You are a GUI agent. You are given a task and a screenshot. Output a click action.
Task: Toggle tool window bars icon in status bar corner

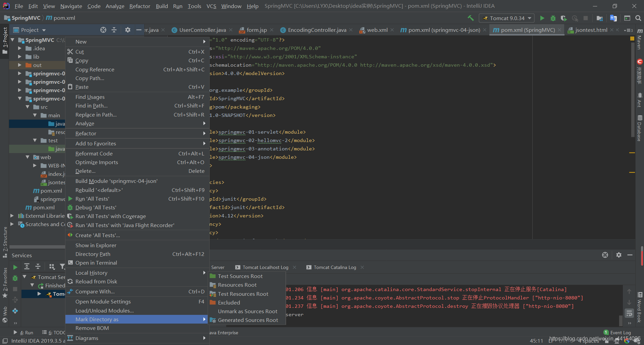5,341
